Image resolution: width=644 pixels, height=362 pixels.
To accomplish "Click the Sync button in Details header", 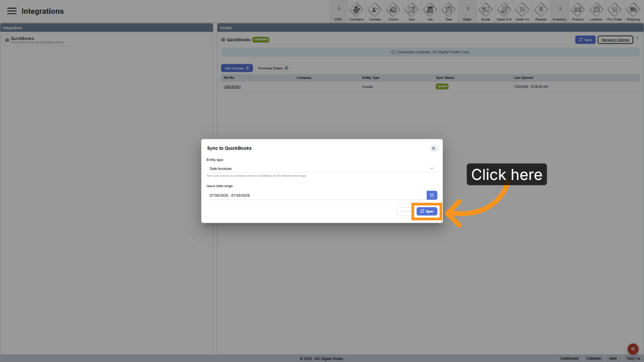I will point(585,40).
